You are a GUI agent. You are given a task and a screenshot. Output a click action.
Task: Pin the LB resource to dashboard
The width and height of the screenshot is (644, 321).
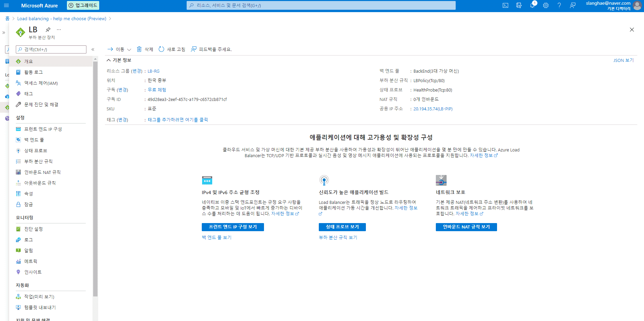point(48,29)
